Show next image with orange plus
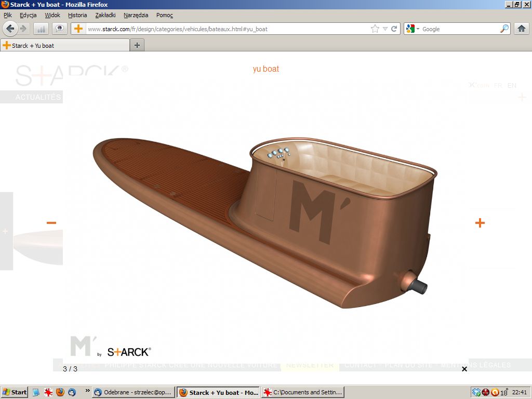This screenshot has height=399, width=532. point(480,223)
